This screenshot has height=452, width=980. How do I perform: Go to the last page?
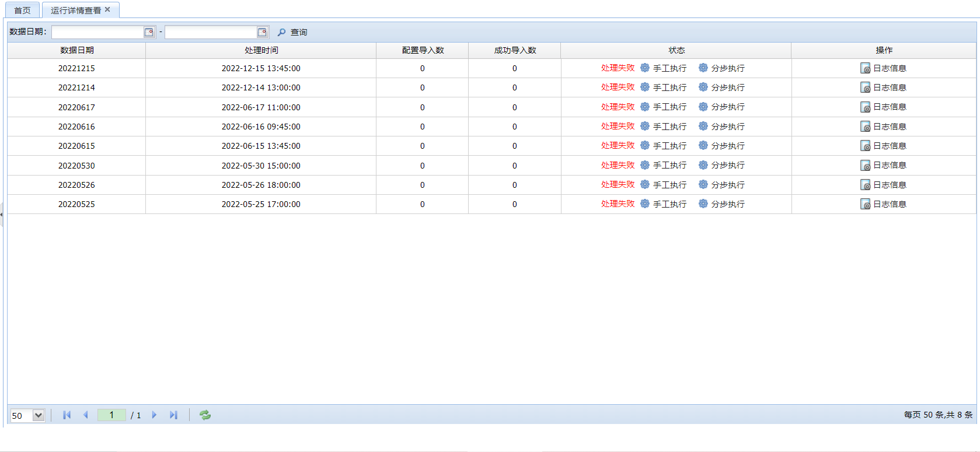(173, 415)
